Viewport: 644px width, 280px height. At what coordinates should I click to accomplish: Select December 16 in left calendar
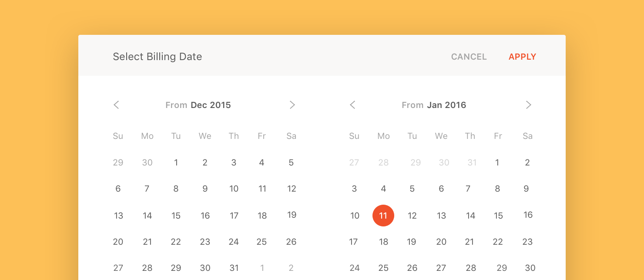point(205,216)
